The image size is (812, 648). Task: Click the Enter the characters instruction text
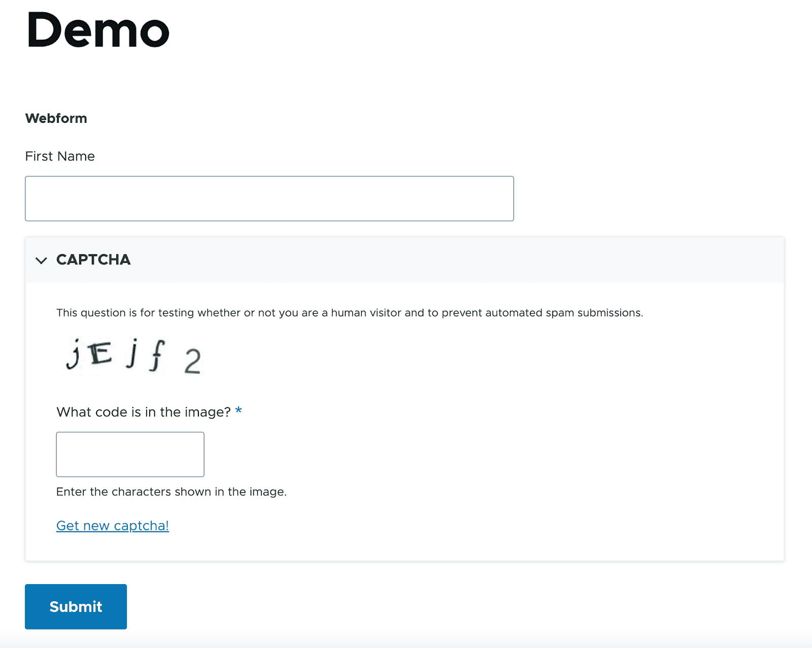(171, 491)
